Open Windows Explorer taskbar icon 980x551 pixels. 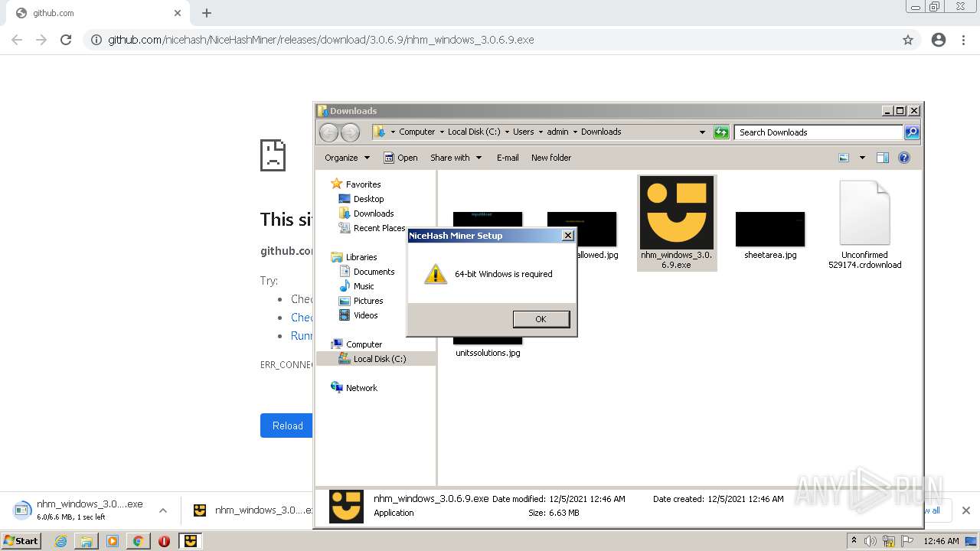point(87,541)
